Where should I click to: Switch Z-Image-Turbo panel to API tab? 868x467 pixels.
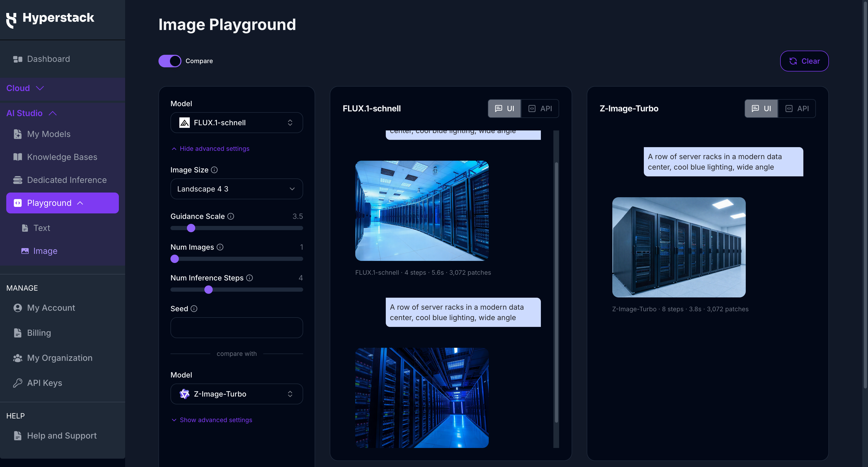point(797,109)
